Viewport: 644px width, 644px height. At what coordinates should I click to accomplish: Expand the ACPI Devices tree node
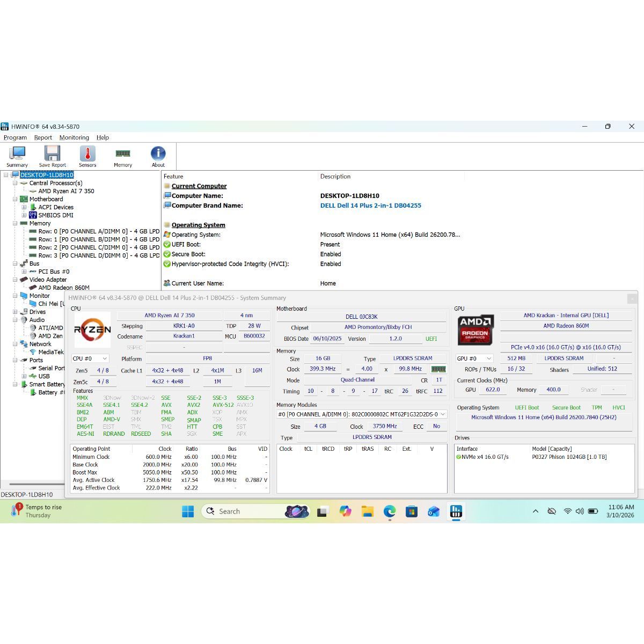click(x=24, y=207)
